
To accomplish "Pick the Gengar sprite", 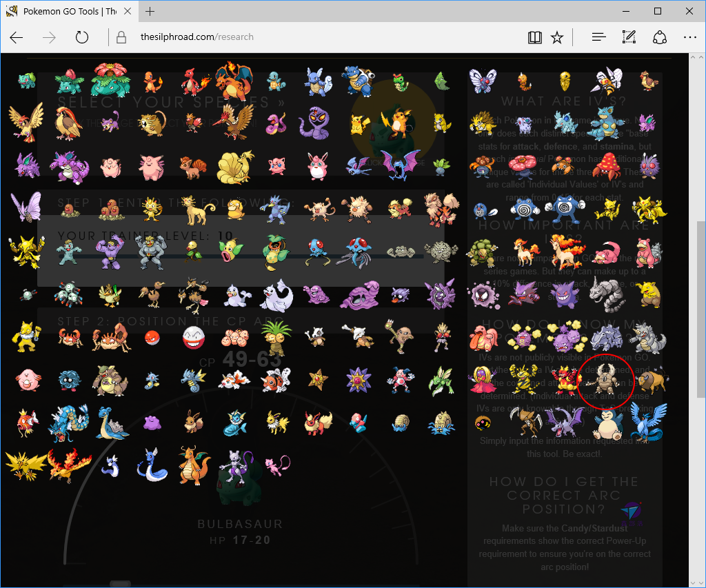I will [x=564, y=295].
